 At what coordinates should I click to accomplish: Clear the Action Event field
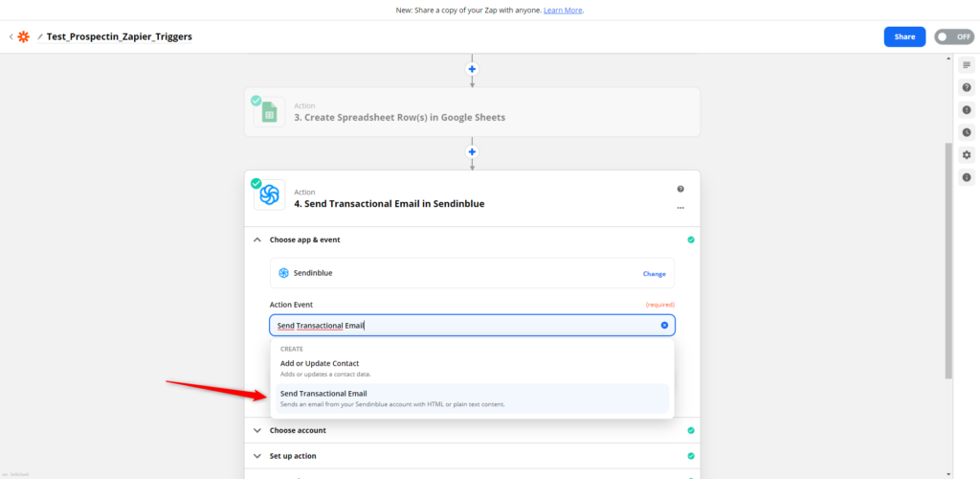pyautogui.click(x=664, y=325)
